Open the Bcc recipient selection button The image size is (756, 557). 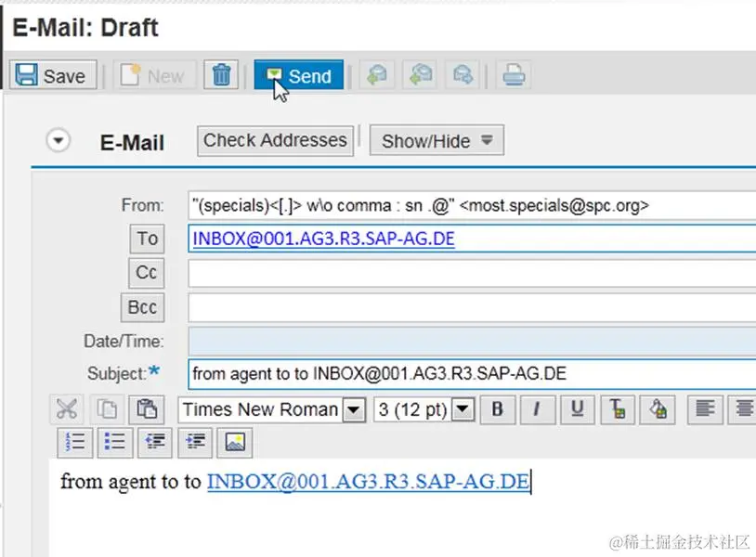(x=143, y=307)
